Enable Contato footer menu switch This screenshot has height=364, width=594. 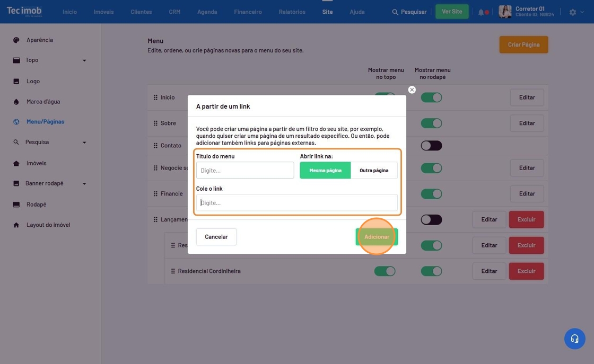431,146
